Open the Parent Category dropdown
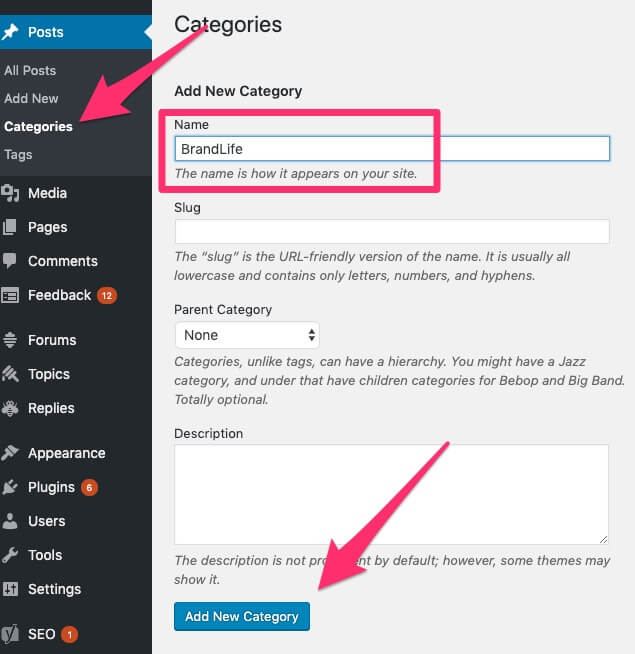The image size is (635, 654). tap(247, 335)
